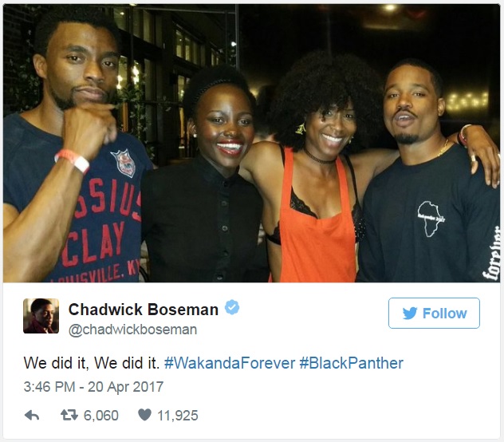
Task: Open the 3:46 PM - 20 Apr 2017 timestamp
Action: [x=93, y=387]
